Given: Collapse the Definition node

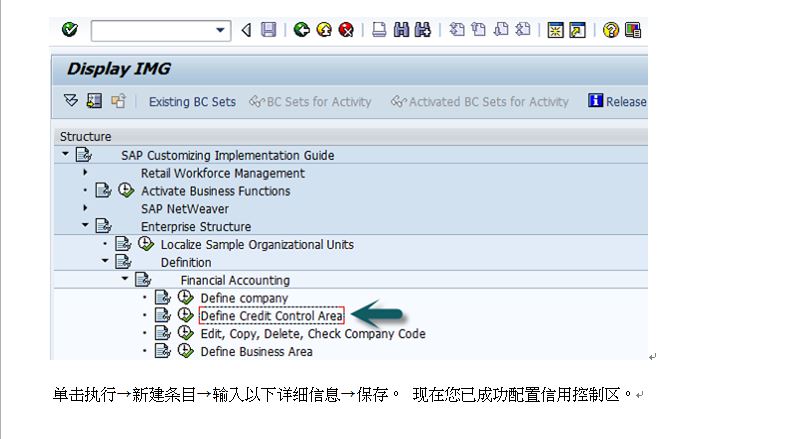Looking at the screenshot, I should pos(105,261).
